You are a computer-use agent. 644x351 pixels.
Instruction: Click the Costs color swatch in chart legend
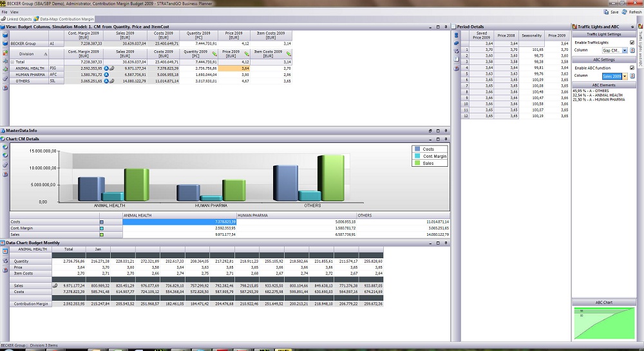(417, 149)
